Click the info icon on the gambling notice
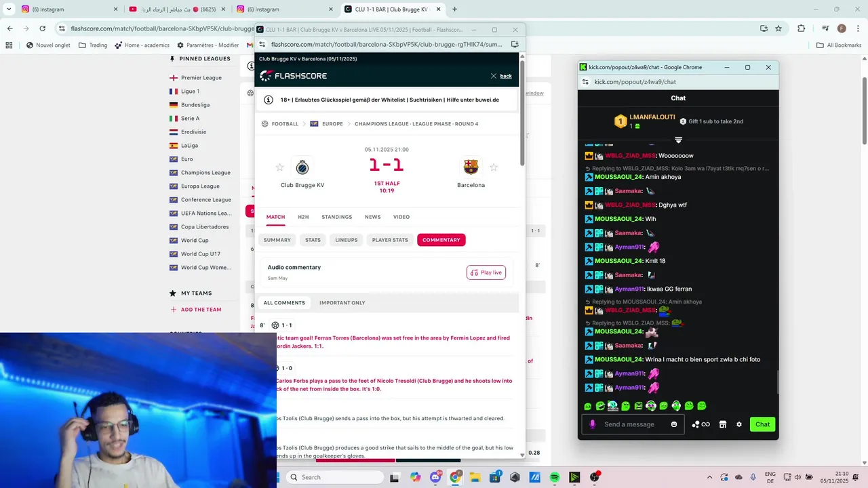Viewport: 868px width, 488px height. point(268,100)
